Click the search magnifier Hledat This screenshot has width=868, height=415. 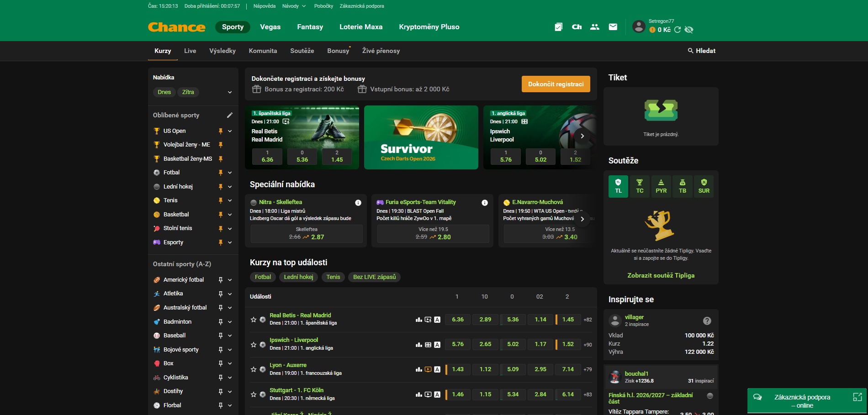(702, 51)
